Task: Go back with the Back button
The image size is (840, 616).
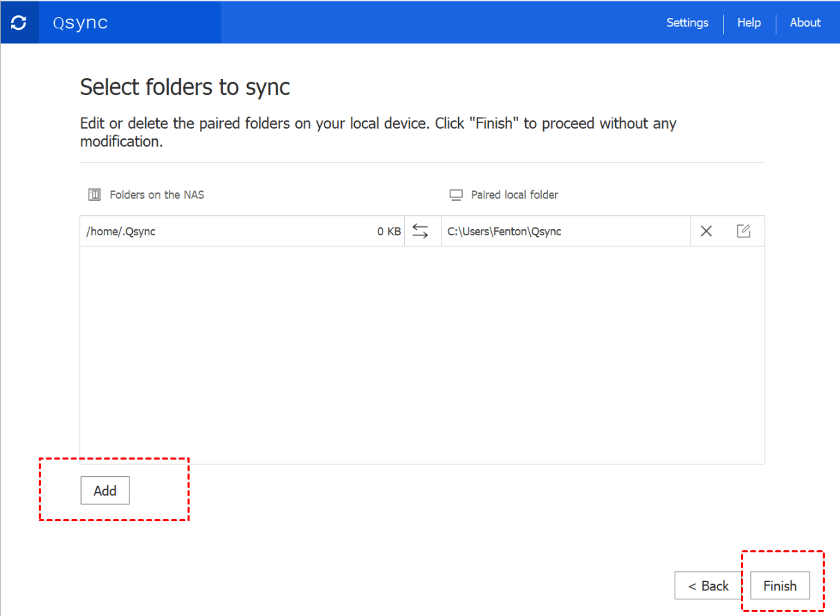Action: point(708,586)
